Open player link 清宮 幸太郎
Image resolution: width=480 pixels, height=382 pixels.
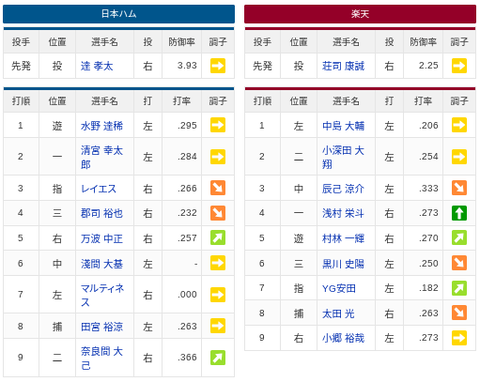[x=102, y=157]
